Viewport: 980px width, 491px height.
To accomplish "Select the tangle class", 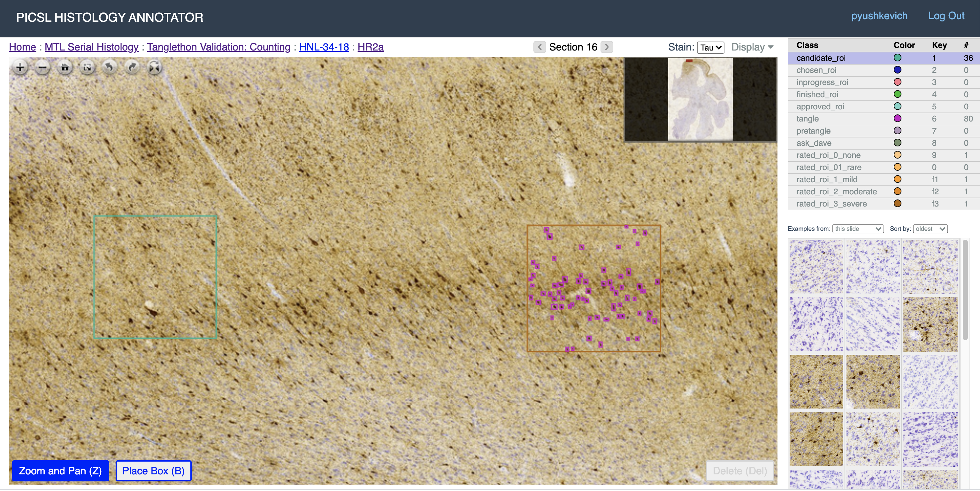I will click(884, 119).
